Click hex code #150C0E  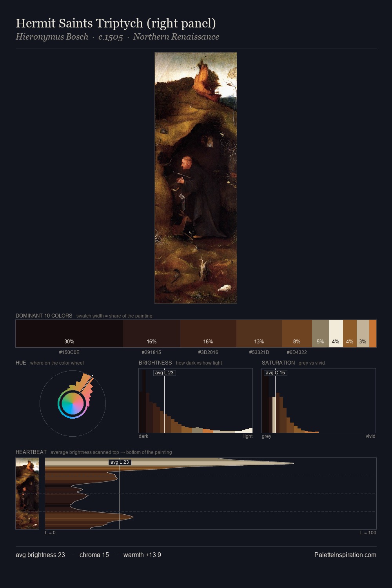point(69,352)
